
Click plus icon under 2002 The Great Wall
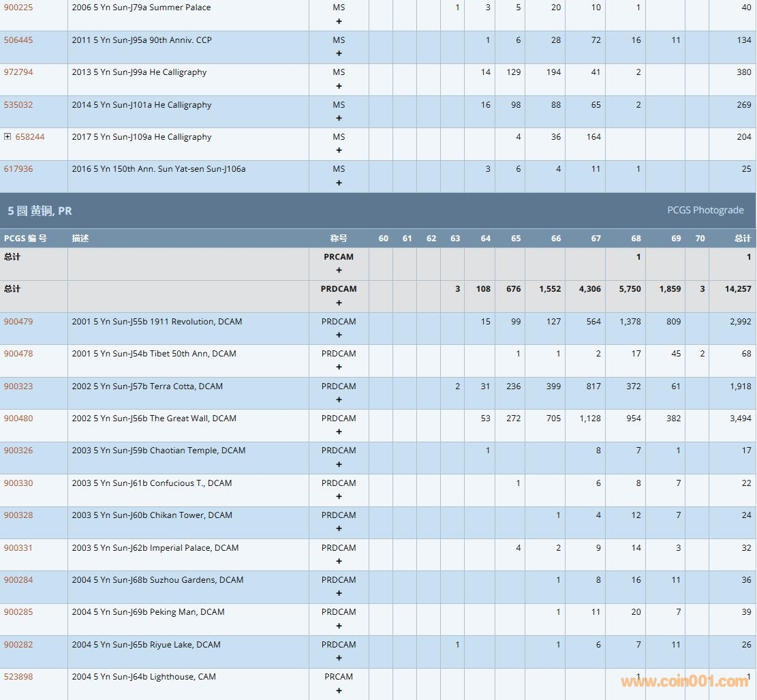[x=339, y=431]
